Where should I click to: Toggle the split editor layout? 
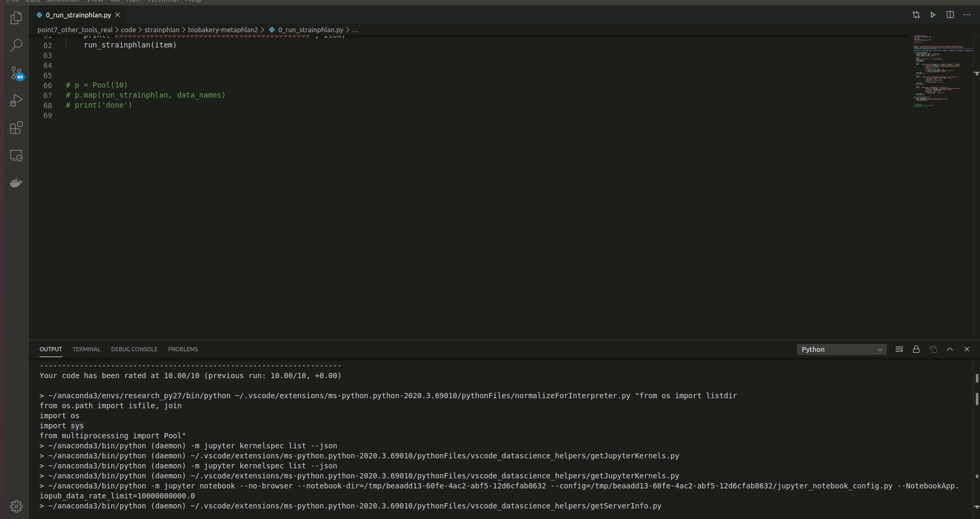950,15
